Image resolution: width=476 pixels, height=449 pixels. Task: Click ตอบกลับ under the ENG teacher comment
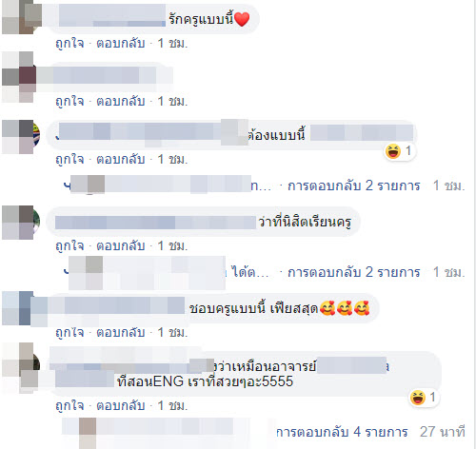pos(121,406)
